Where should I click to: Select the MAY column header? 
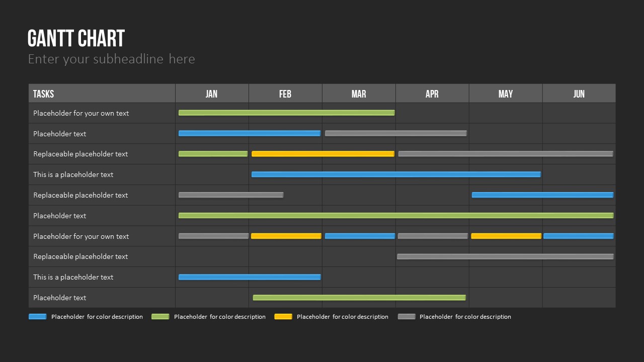(x=506, y=94)
